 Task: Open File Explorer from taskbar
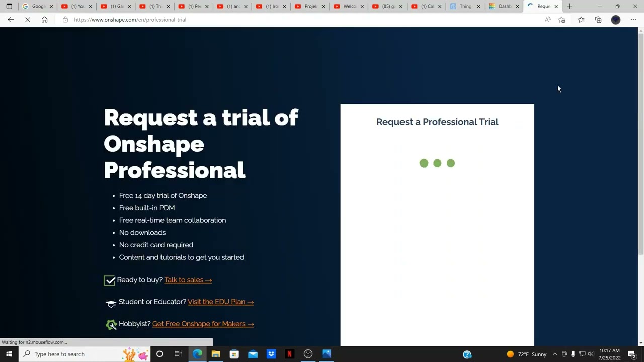216,354
